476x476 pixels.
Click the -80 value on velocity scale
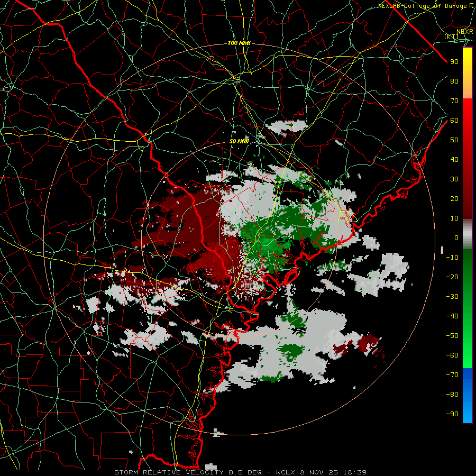[452, 395]
